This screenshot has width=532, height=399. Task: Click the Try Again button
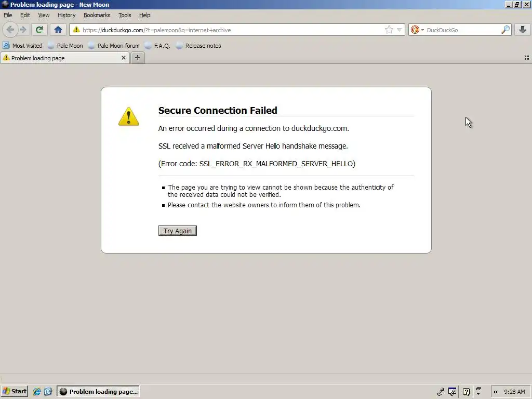tap(178, 231)
